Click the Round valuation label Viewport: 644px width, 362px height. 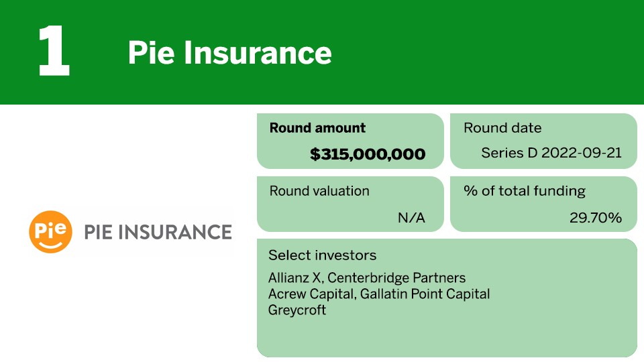pos(319,191)
